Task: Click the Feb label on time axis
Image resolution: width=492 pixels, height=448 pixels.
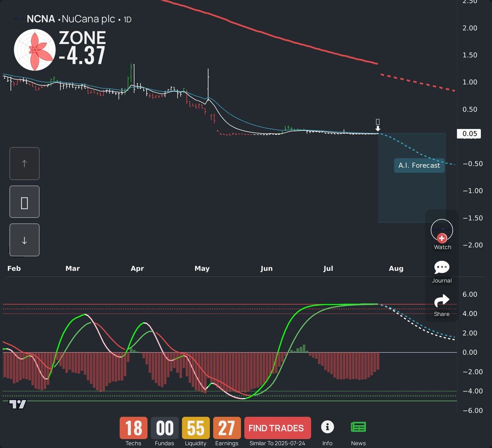Action: click(14, 268)
